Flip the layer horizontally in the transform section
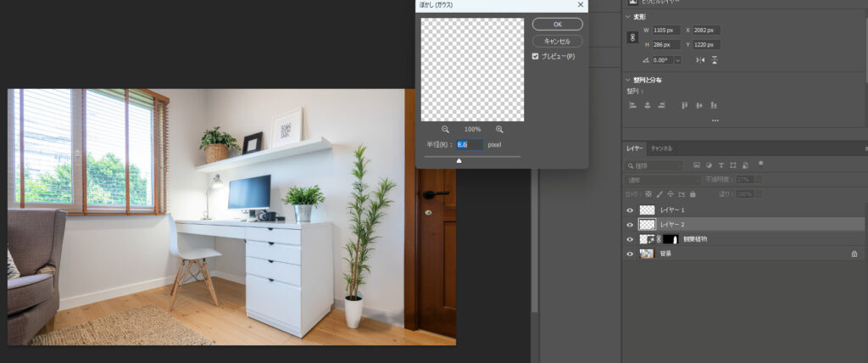The height and width of the screenshot is (363, 868). 700,60
